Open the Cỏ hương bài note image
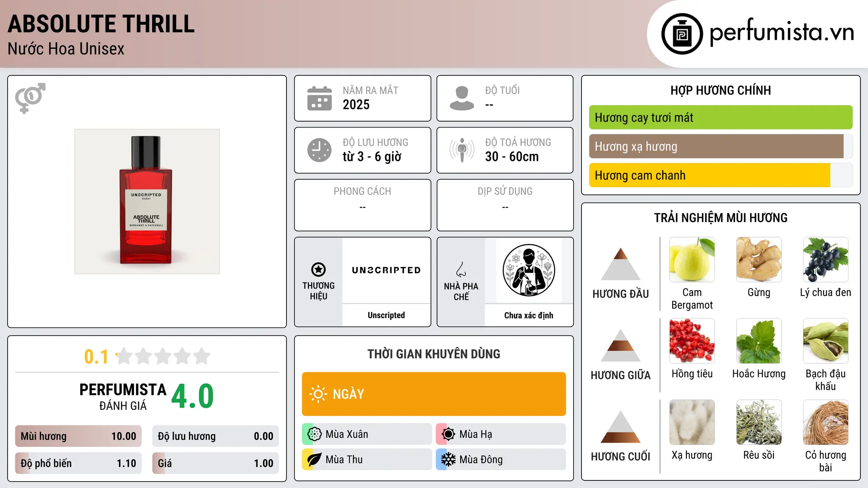Viewport: 868px width, 488px height. click(x=826, y=422)
